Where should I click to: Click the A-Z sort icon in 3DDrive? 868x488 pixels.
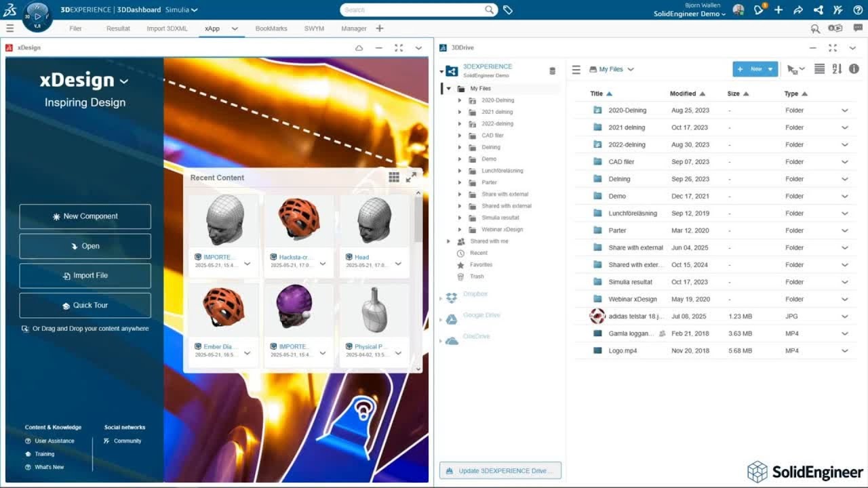point(837,69)
